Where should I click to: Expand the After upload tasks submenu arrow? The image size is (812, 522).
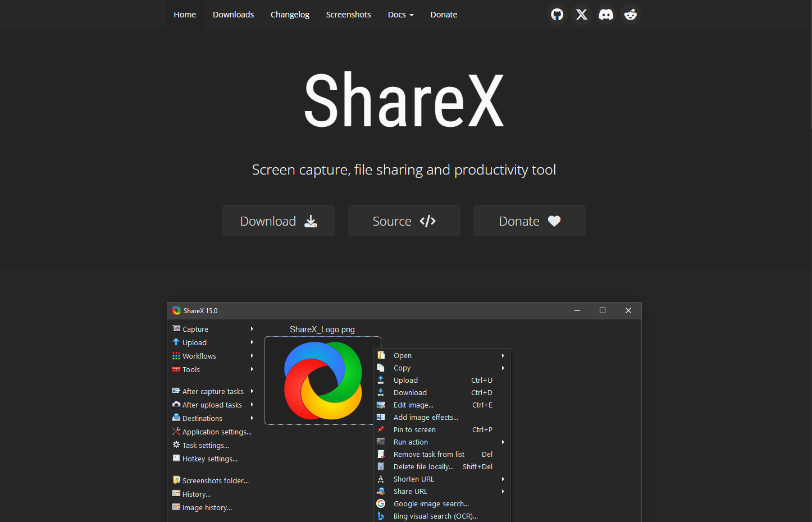click(x=252, y=405)
